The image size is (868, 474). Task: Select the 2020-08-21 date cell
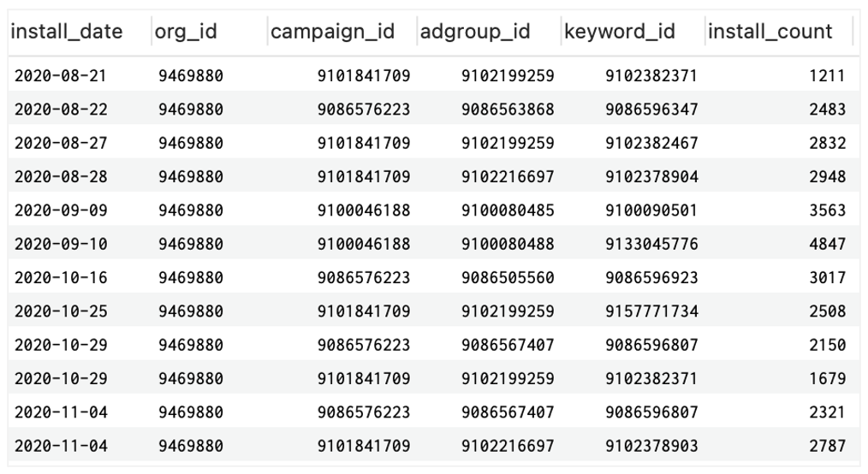coord(60,76)
